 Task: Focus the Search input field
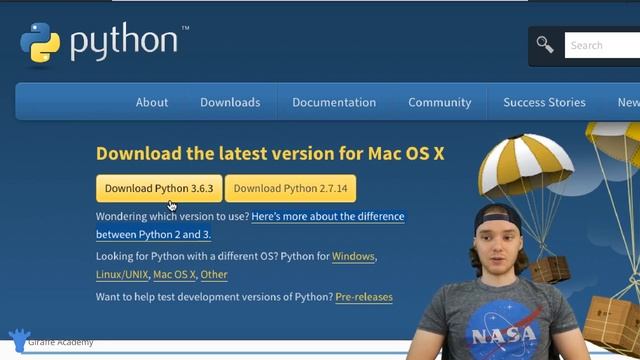tap(602, 45)
